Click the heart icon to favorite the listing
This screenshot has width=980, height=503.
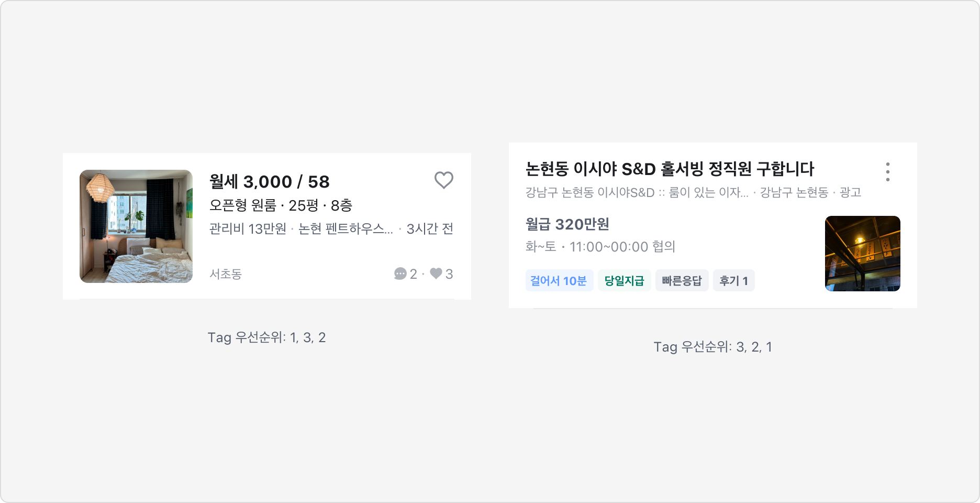click(443, 180)
